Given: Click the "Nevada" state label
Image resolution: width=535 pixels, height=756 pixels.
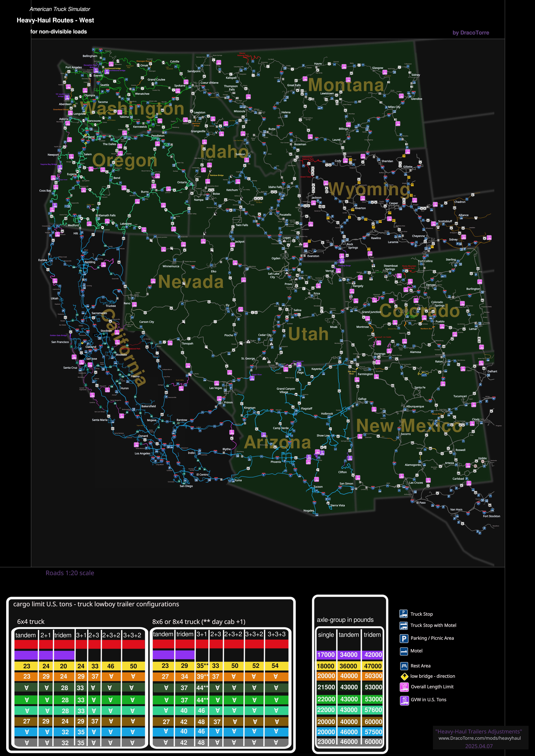Looking at the screenshot, I should [x=191, y=282].
